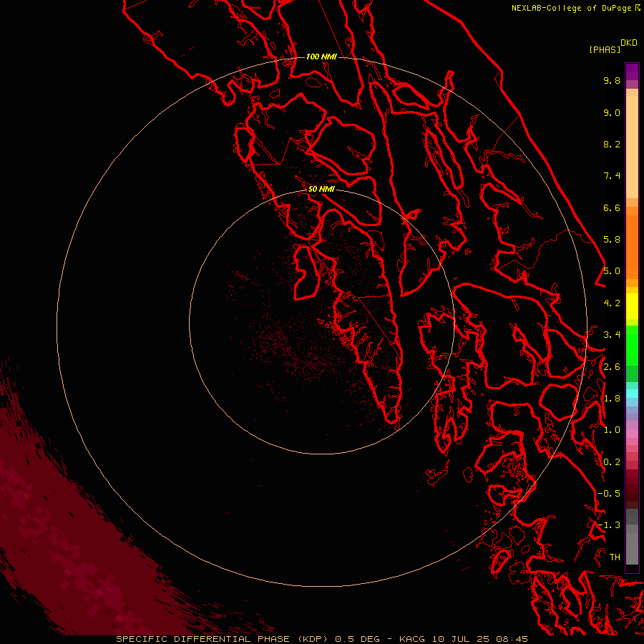Click the 7.4 value on color scale
Image resolution: width=644 pixels, height=644 pixels.
click(x=612, y=176)
